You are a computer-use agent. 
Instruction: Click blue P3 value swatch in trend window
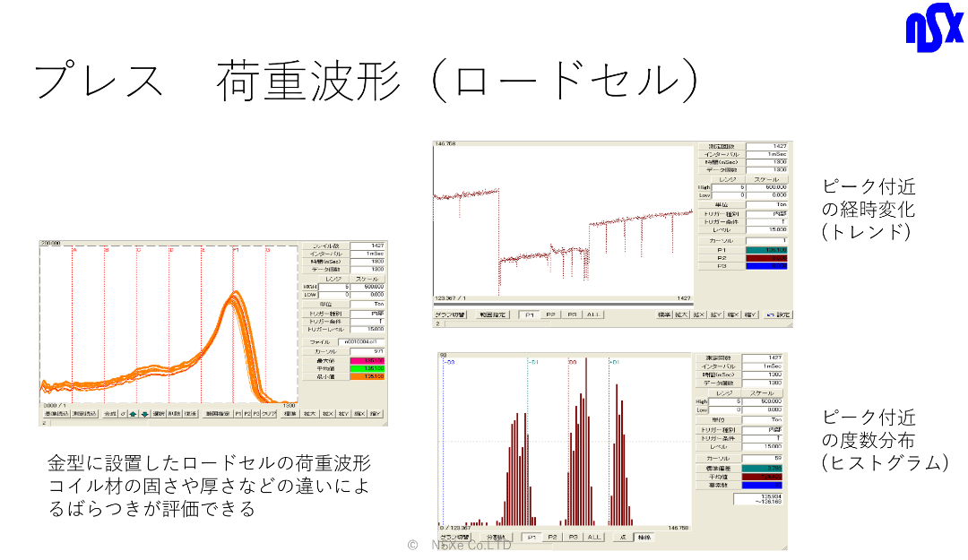pos(766,266)
